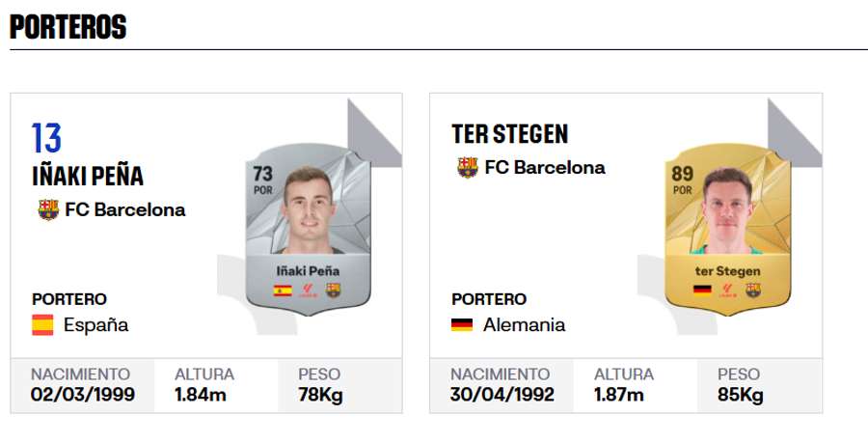Click Barcelona badge on the silver card

334,291
